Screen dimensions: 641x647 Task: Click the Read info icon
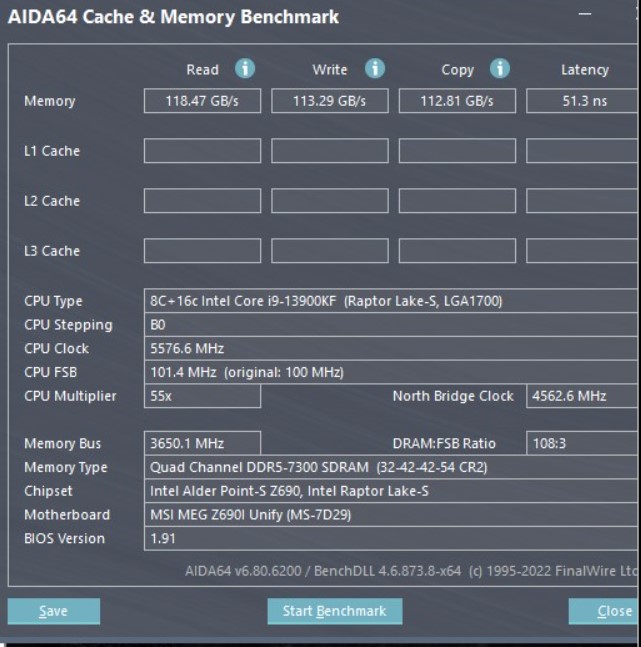coord(245,68)
